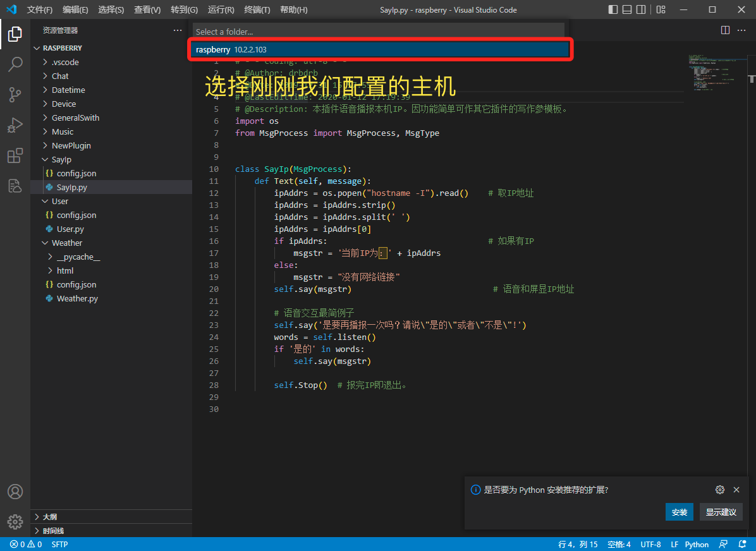Open the Run and Debug view
The image size is (756, 551).
tap(15, 125)
